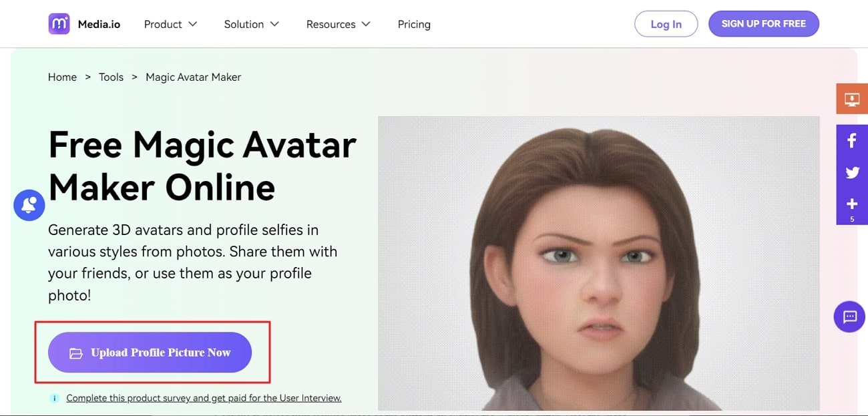Expand the Resources dropdown menu

[x=338, y=24]
